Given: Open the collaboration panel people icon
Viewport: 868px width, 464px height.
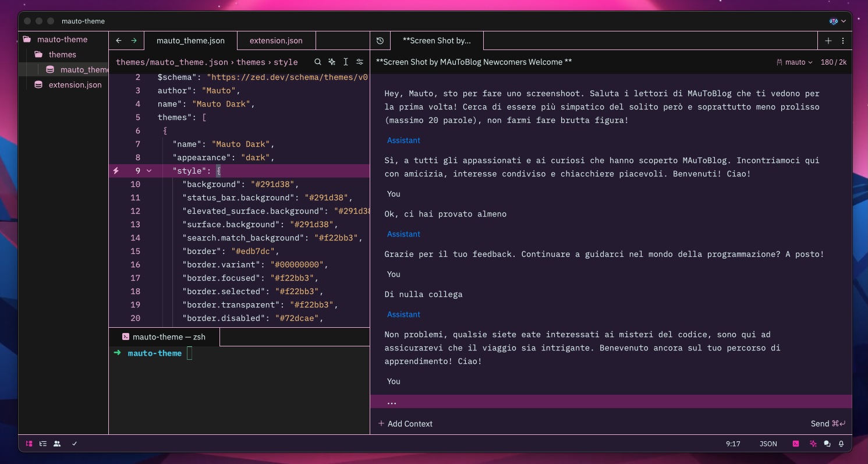Looking at the screenshot, I should click(57, 444).
